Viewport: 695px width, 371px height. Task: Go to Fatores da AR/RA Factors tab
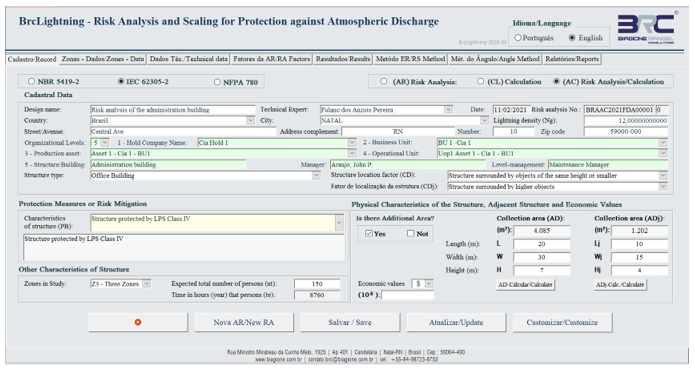click(272, 59)
